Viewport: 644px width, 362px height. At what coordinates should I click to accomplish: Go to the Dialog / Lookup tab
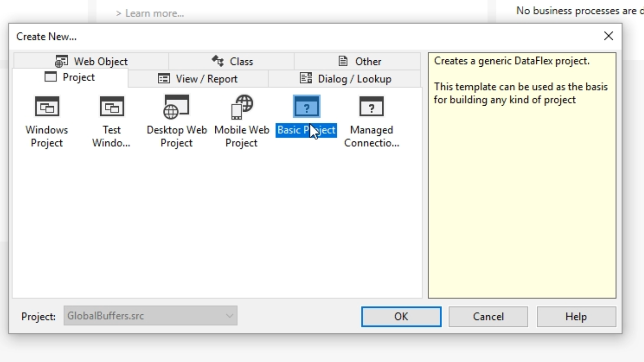click(x=345, y=79)
